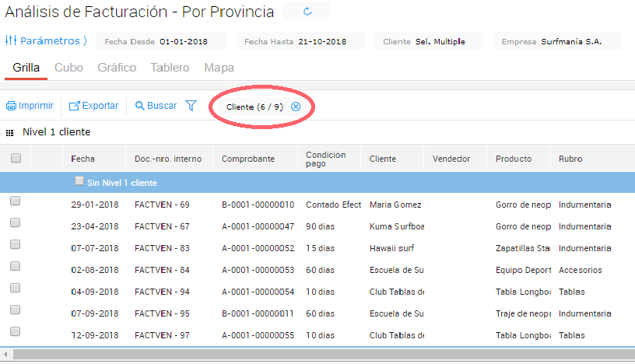Click the 15 dias payment cell
Viewport: 635px width, 364px height.
pos(320,248)
